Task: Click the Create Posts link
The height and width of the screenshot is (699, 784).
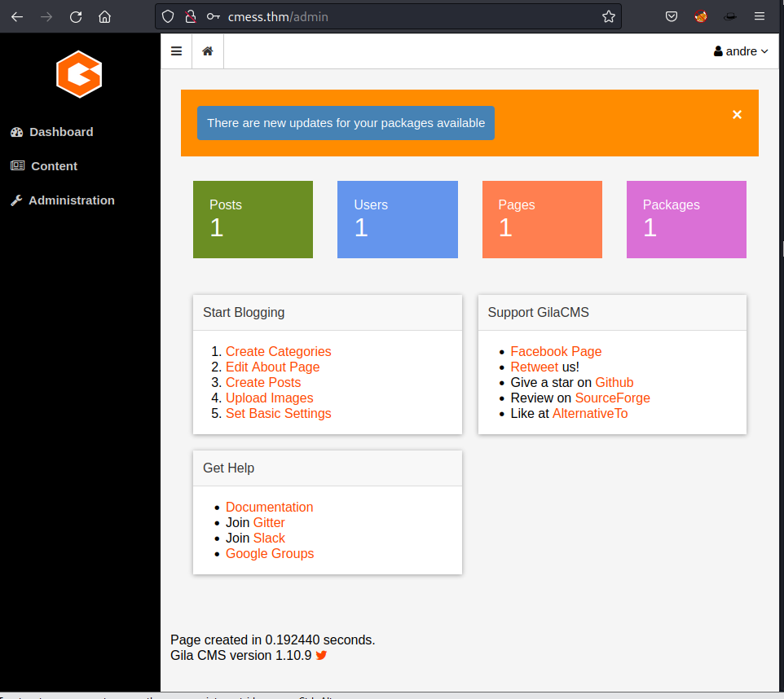Action: click(x=263, y=383)
